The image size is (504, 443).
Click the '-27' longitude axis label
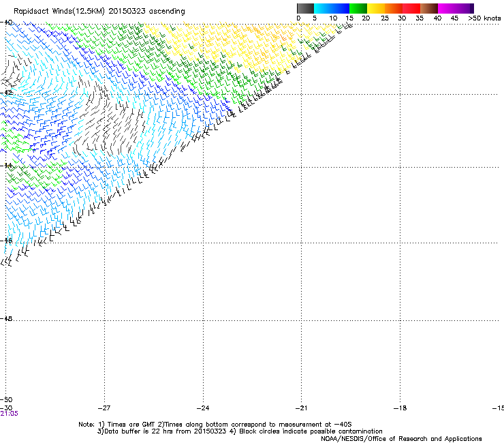[x=104, y=408]
